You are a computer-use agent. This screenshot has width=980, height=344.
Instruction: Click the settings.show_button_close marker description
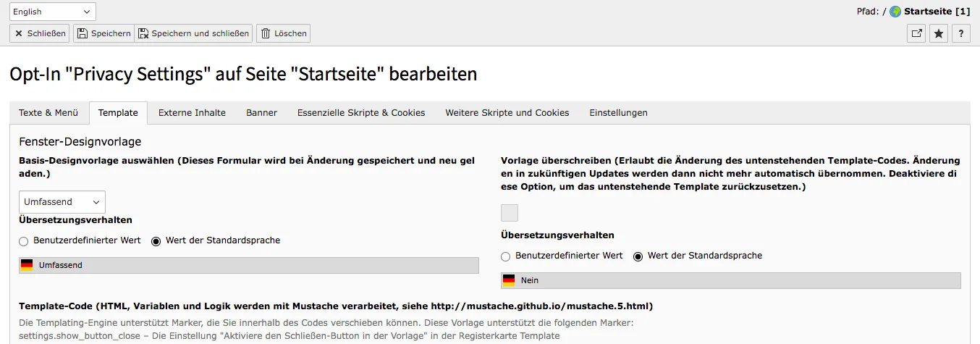tap(289, 335)
